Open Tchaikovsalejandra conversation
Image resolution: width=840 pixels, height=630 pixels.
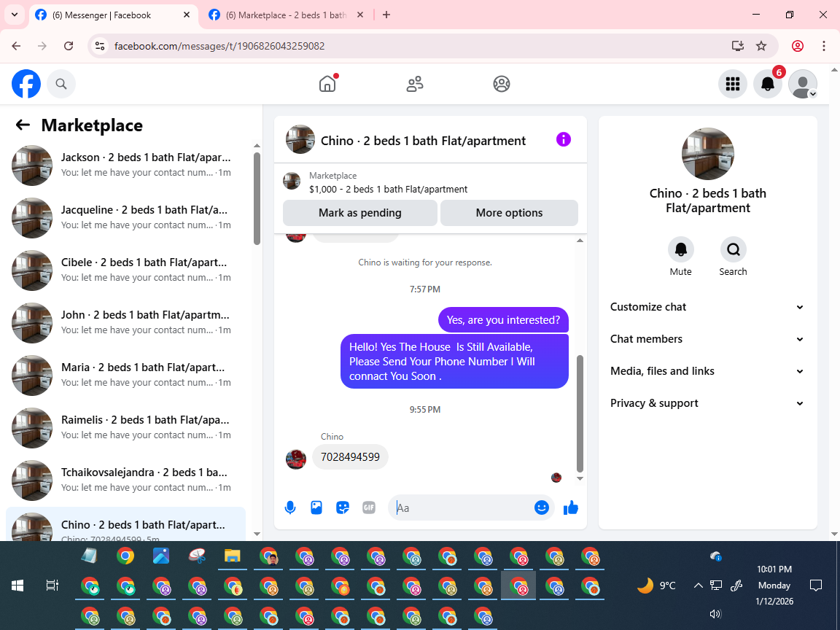coord(126,481)
